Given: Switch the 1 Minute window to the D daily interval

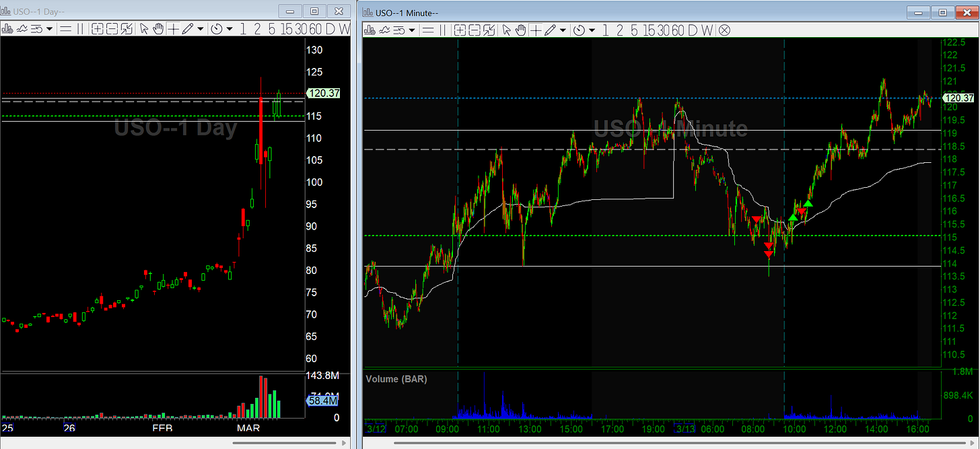Looking at the screenshot, I should click(x=693, y=29).
